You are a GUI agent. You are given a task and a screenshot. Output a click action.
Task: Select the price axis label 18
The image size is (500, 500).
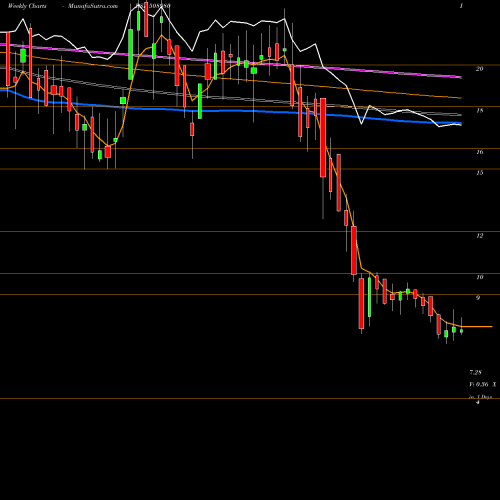479,110
